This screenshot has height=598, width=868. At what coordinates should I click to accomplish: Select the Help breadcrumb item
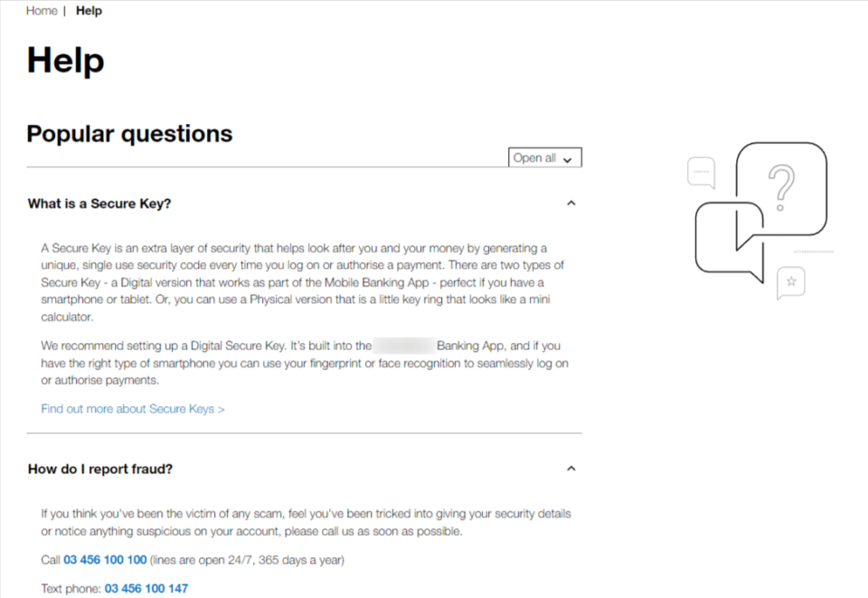(x=89, y=10)
